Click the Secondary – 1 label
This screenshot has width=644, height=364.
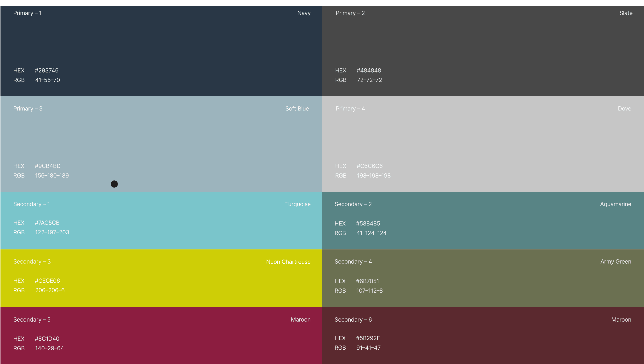(x=32, y=204)
